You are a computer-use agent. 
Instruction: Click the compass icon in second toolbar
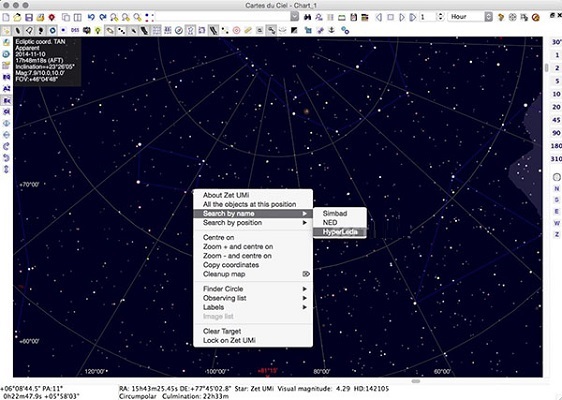tap(179, 30)
